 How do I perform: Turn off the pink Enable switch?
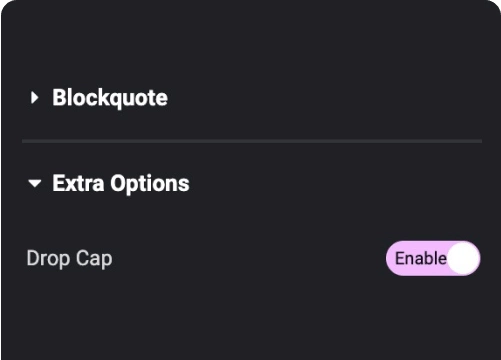(433, 258)
